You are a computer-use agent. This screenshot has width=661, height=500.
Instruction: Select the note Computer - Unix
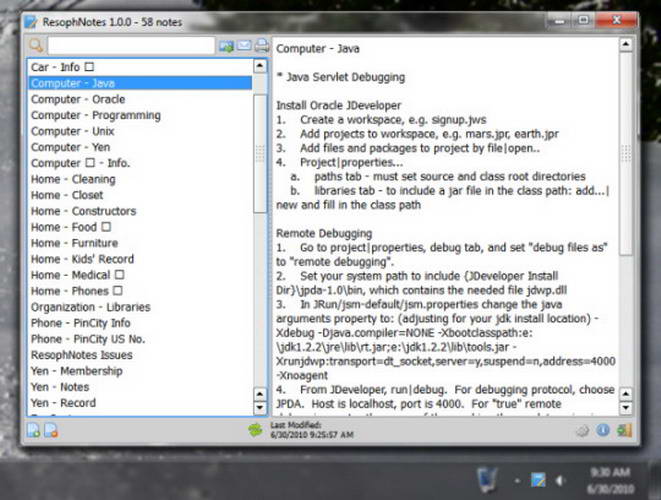pyautogui.click(x=140, y=131)
